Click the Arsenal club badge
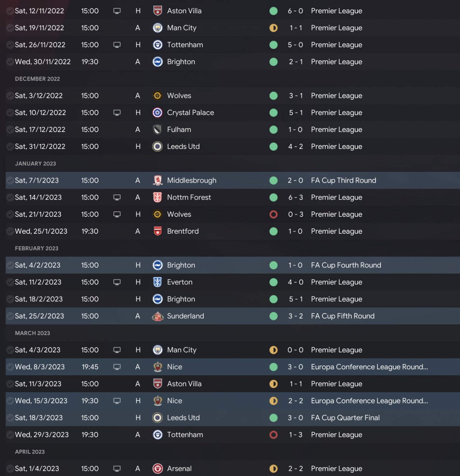 click(157, 468)
